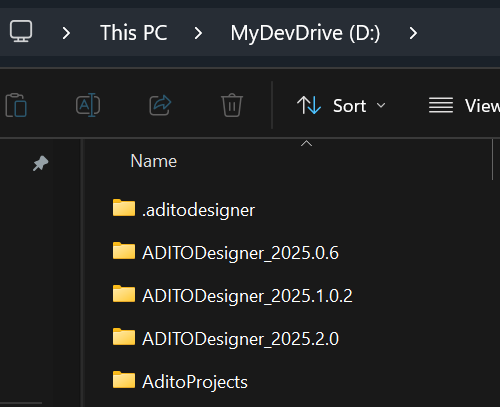Select the .aditodesigner folder
500x407 pixels.
184,210
